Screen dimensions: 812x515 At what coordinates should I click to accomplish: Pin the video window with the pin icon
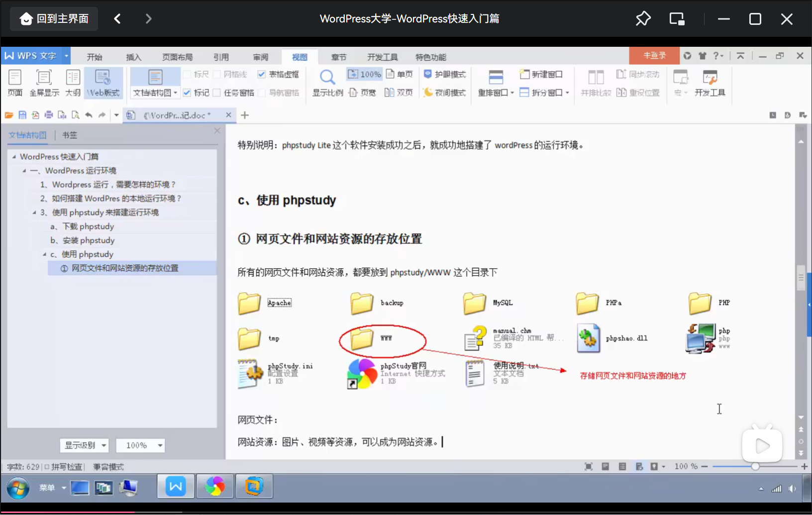[x=643, y=19]
